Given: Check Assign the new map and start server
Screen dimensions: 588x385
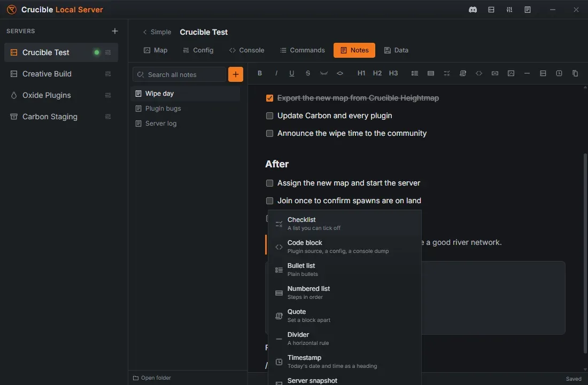Looking at the screenshot, I should coord(269,183).
